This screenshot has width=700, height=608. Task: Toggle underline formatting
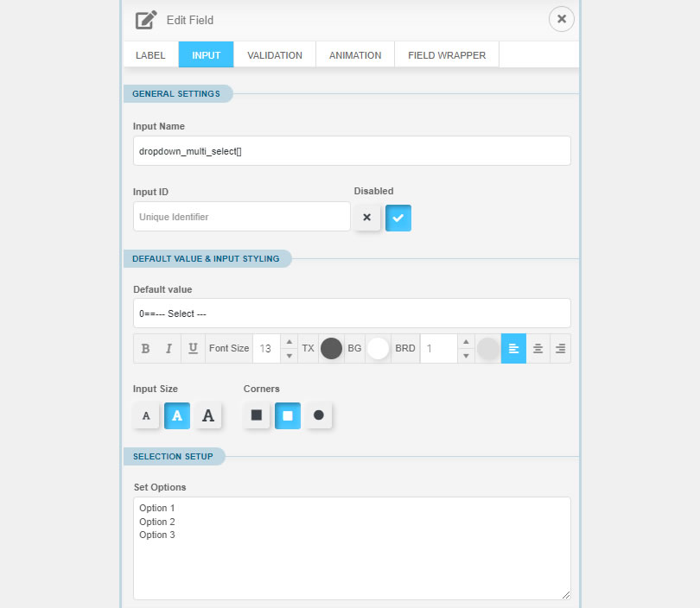(193, 348)
